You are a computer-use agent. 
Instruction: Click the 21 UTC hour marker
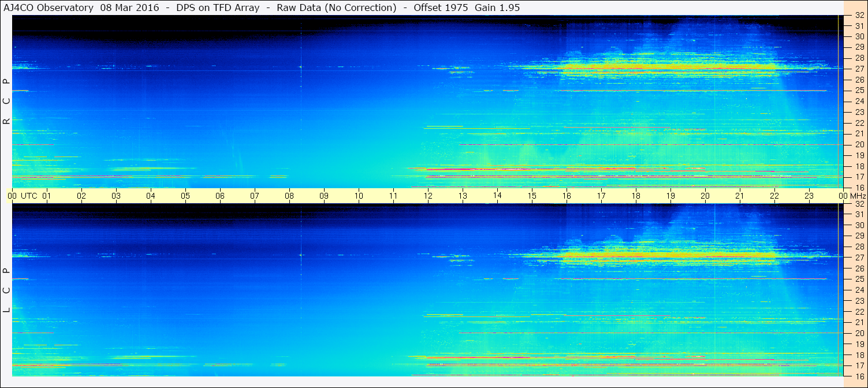click(x=740, y=196)
